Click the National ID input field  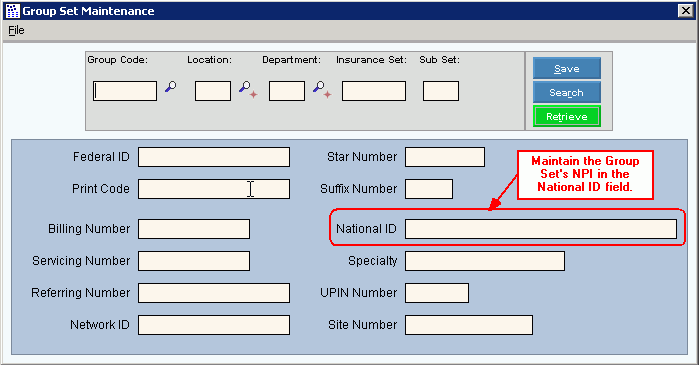541,229
